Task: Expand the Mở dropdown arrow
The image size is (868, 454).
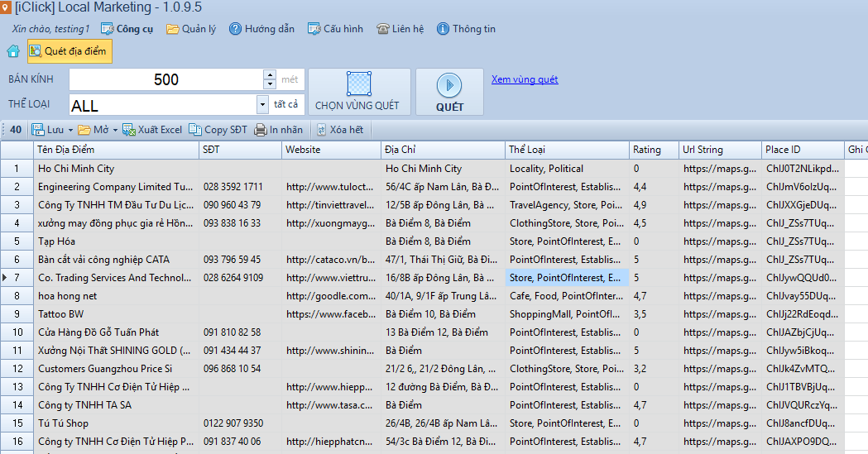Action: 115,131
